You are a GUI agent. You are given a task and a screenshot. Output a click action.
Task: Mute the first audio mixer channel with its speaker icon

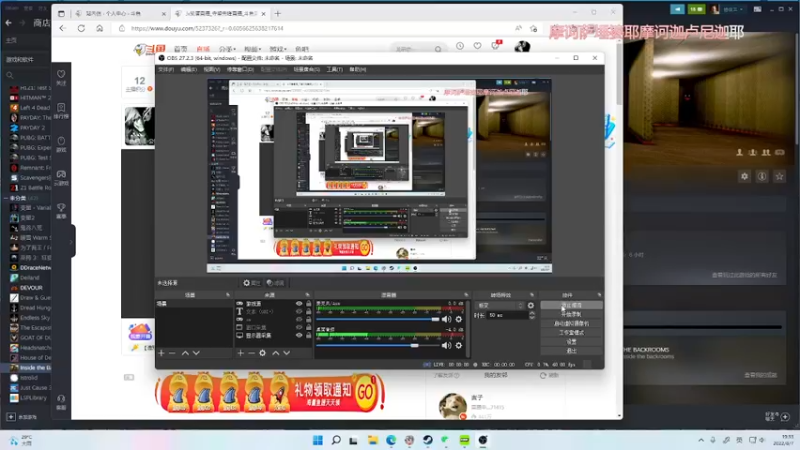(x=446, y=319)
